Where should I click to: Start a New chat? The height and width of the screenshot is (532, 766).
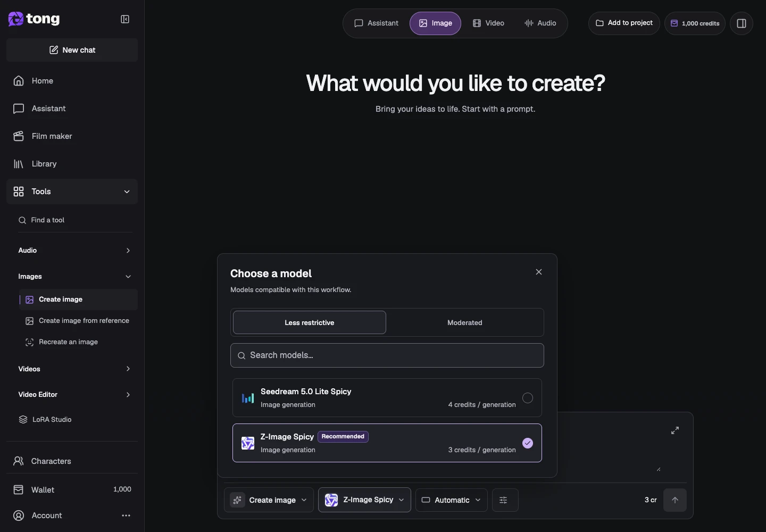tap(72, 50)
